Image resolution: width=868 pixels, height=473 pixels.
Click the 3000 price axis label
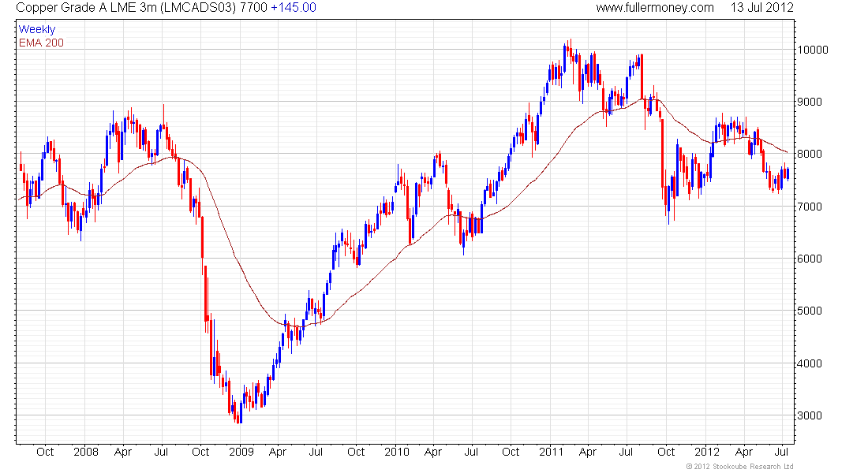tap(810, 415)
